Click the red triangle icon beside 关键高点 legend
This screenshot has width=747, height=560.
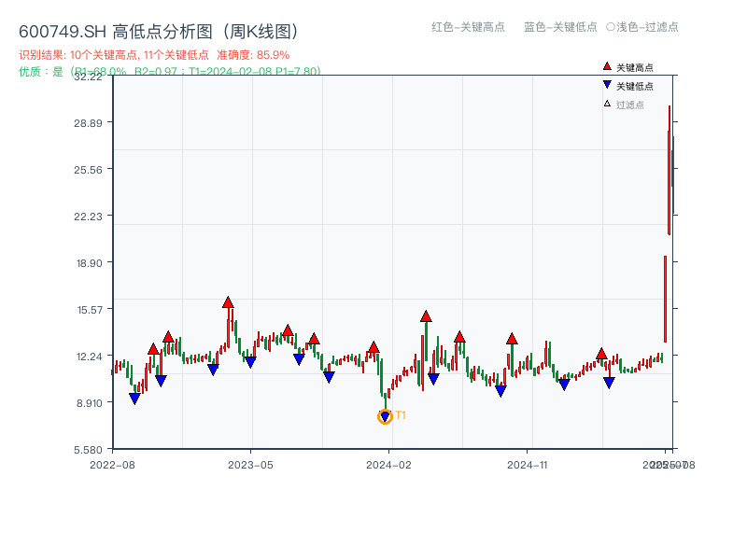[x=607, y=66]
